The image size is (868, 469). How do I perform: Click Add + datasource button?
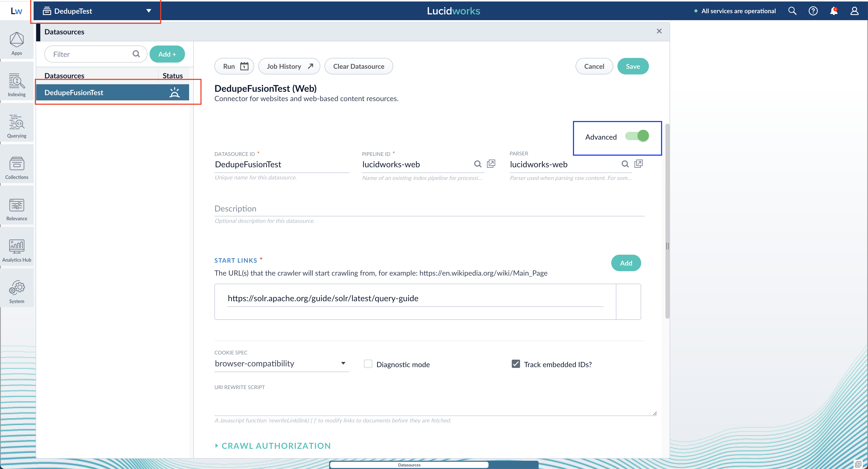click(167, 54)
